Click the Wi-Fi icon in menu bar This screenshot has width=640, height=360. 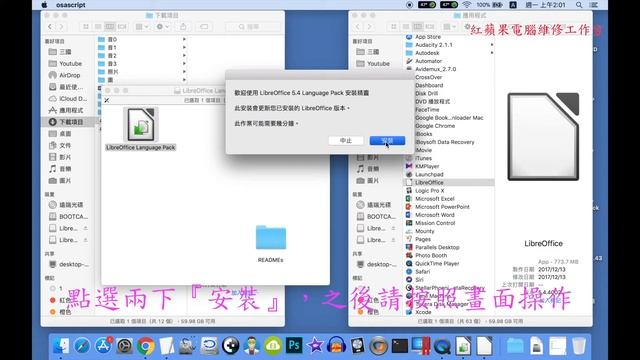(x=467, y=5)
